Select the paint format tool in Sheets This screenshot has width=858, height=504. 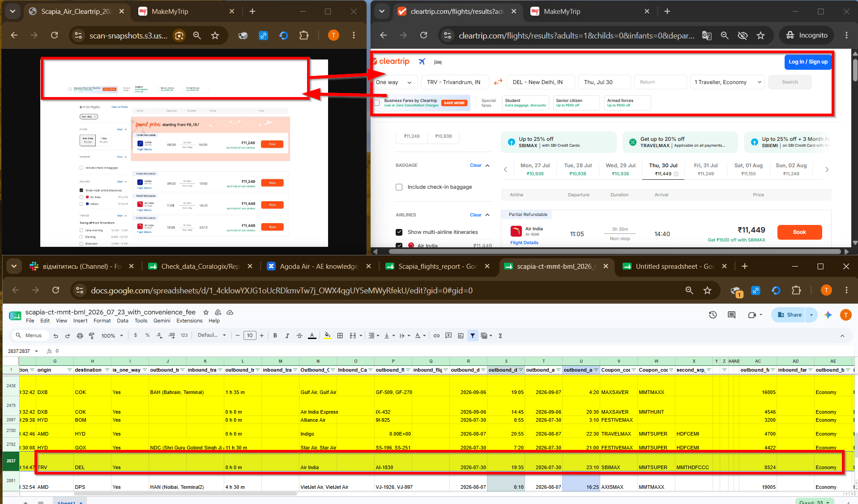click(x=92, y=335)
